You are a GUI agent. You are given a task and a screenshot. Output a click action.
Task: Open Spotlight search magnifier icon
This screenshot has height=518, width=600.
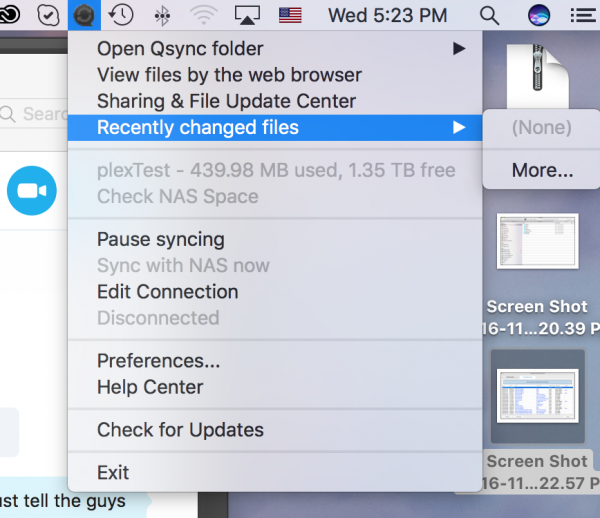coord(489,16)
